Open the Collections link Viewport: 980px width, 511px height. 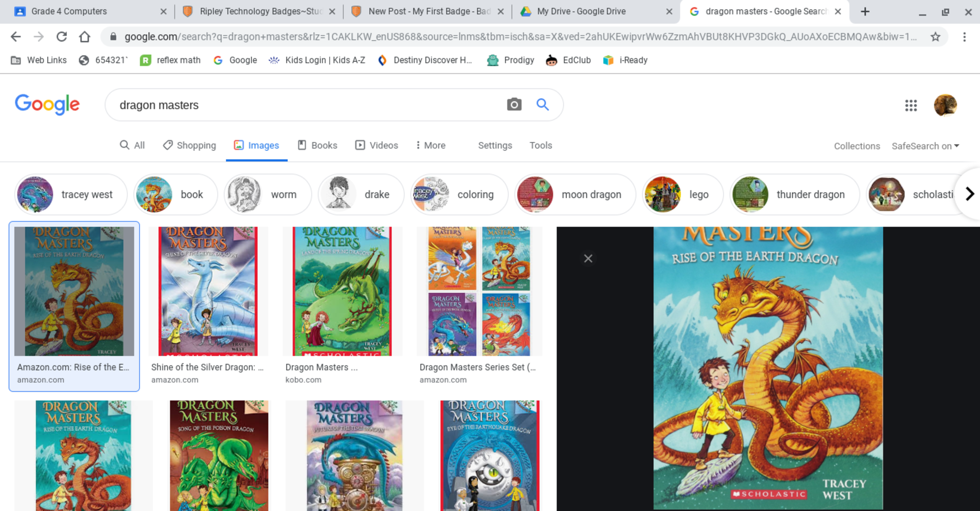click(857, 146)
